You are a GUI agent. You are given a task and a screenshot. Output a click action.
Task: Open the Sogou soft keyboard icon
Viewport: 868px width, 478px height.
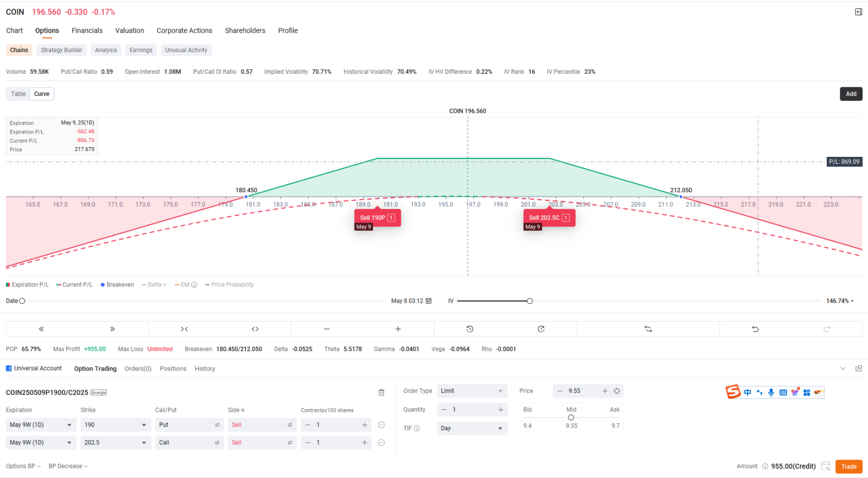click(783, 392)
